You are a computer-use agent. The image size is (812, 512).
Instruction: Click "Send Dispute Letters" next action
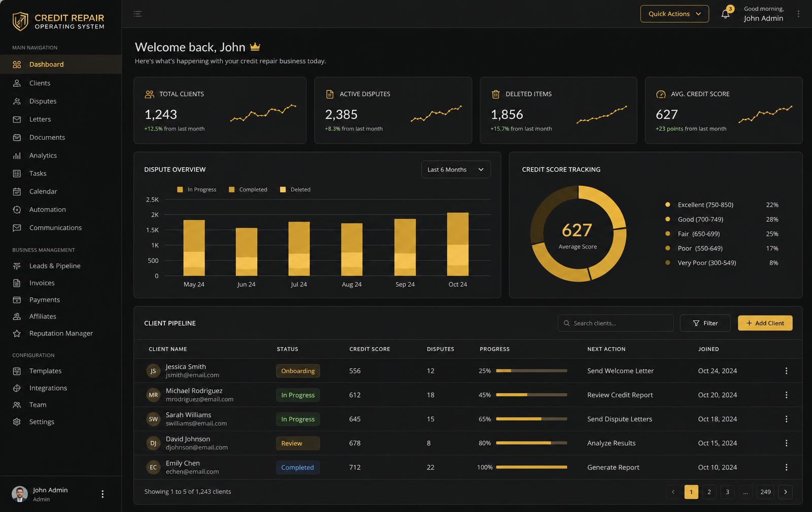pos(620,419)
